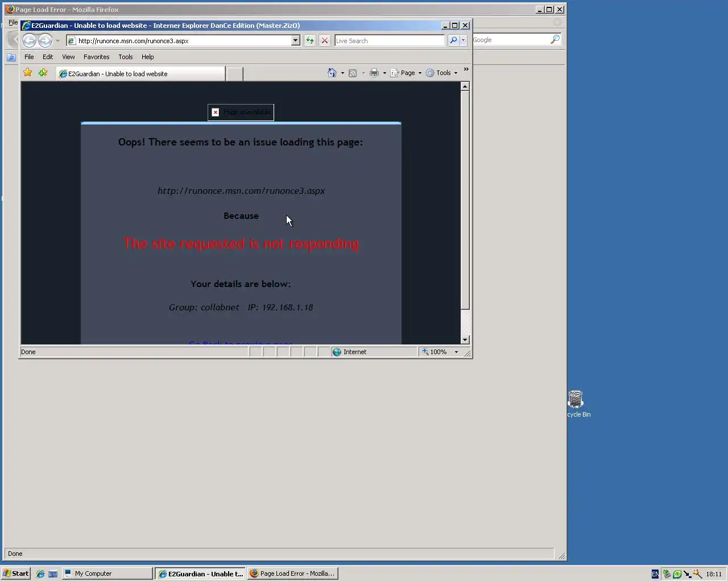Open the IE File menu
Viewport: 728px width, 582px height.
[x=29, y=57]
